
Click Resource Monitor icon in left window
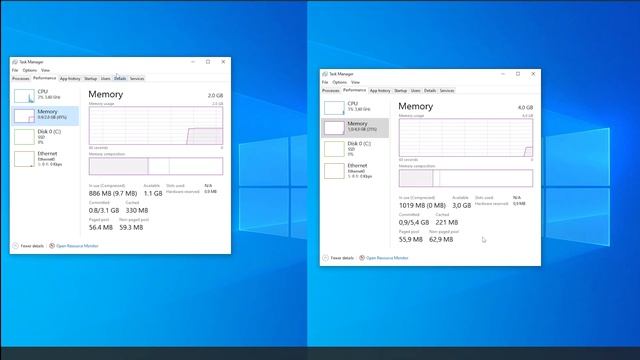[x=52, y=246]
